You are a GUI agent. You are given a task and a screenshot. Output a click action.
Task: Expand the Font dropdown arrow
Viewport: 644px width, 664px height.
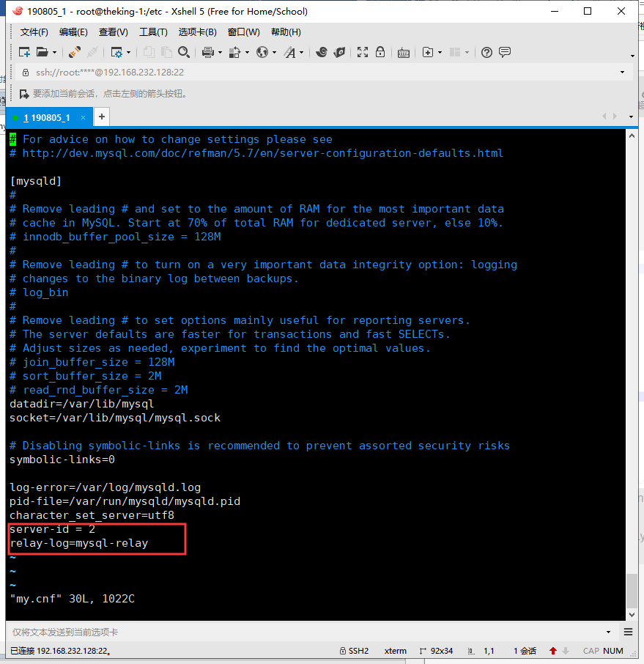tap(301, 53)
